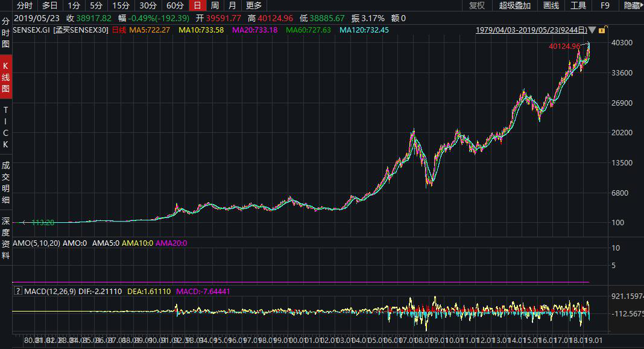The width and height of the screenshot is (644, 349).
Task: Click the 40124.96 high price marker
Action: click(x=564, y=46)
